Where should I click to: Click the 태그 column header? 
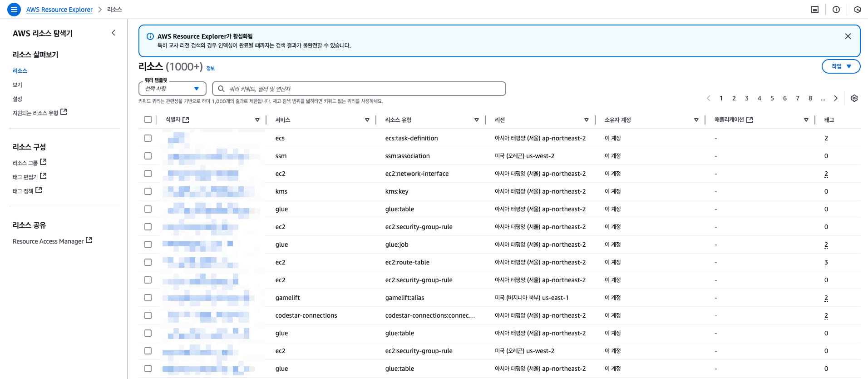[829, 120]
